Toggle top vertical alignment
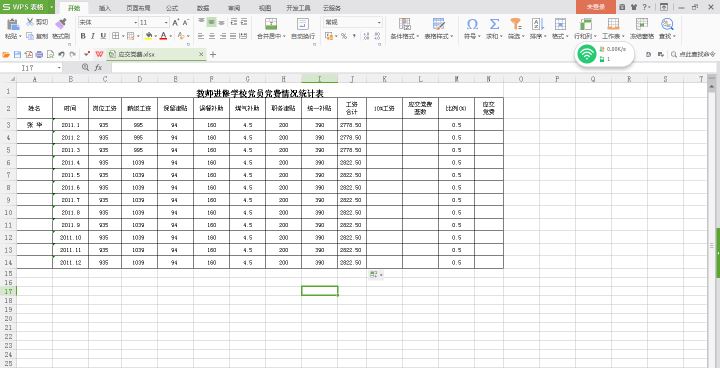This screenshot has height=368, width=720. 201,22
